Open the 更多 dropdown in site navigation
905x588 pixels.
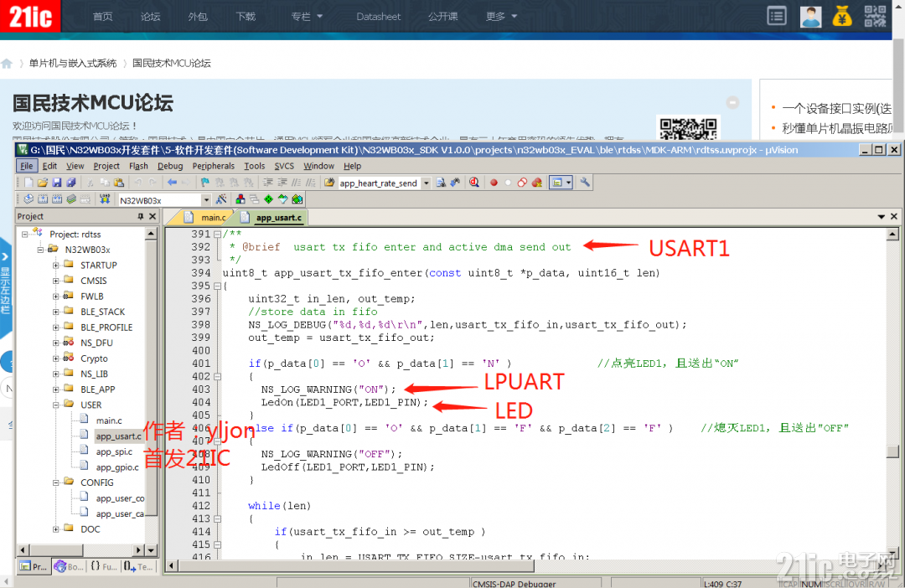(x=501, y=16)
